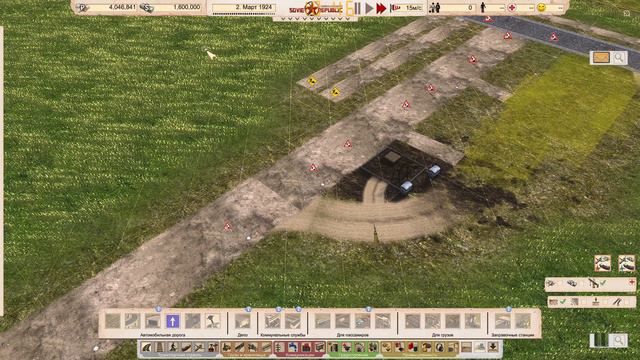Image resolution: width=640 pixels, height=360 pixels.
Task: Toggle right crossed-out vehicles icon on right side
Action: pos(627,263)
